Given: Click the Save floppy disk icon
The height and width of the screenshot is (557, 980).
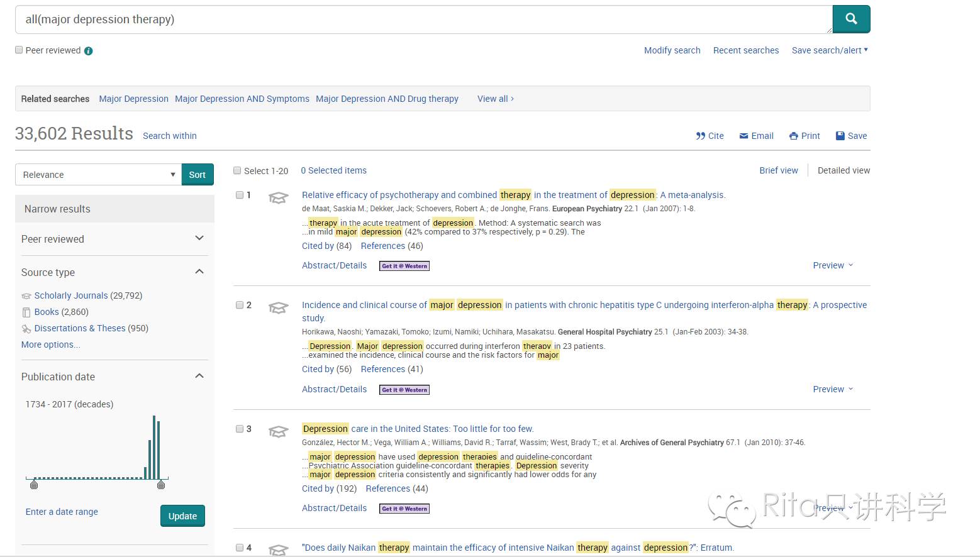Looking at the screenshot, I should tap(840, 136).
